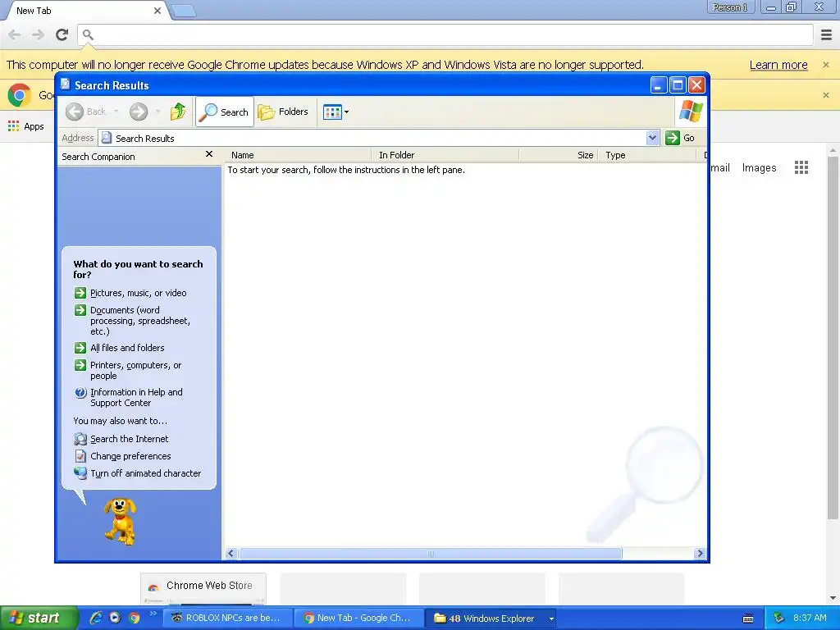Screen dimensions: 840x630
Task: Click the Person 1 profile button
Action: tap(730, 7)
